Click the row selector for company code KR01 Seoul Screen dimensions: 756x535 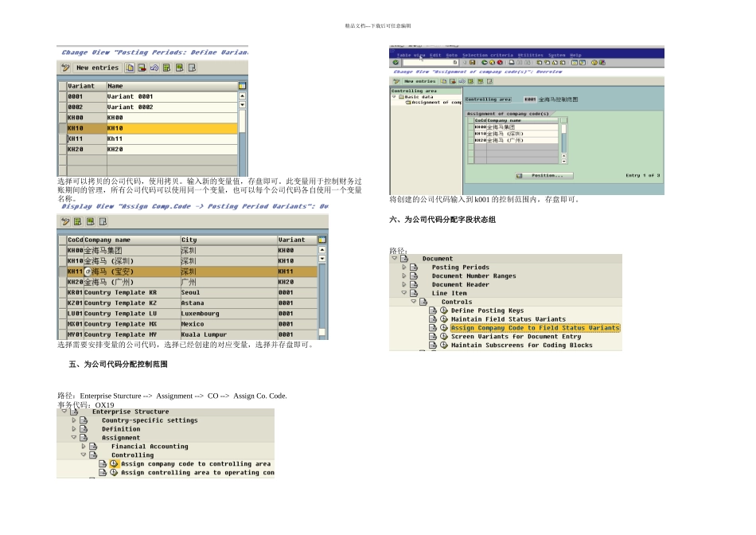[62, 293]
